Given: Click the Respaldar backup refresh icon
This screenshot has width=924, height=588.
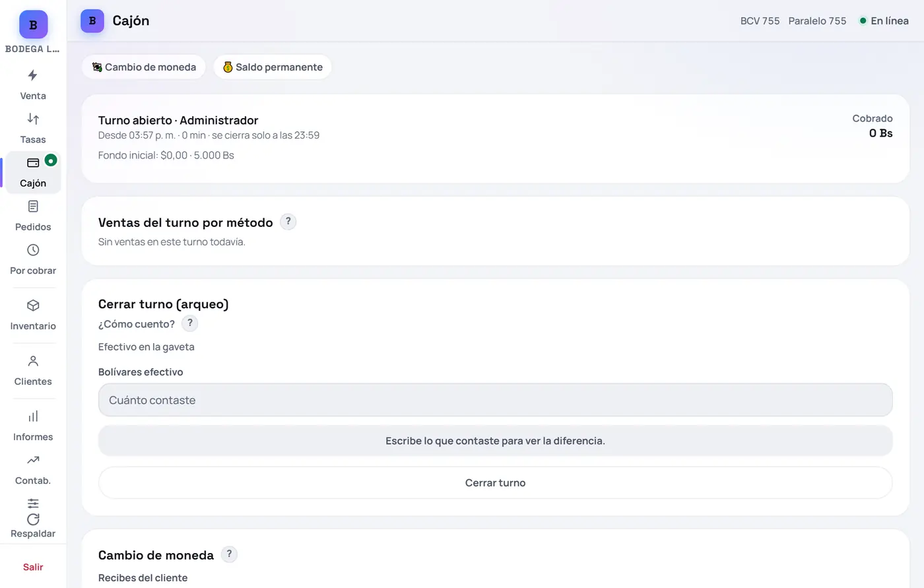Looking at the screenshot, I should tap(33, 519).
